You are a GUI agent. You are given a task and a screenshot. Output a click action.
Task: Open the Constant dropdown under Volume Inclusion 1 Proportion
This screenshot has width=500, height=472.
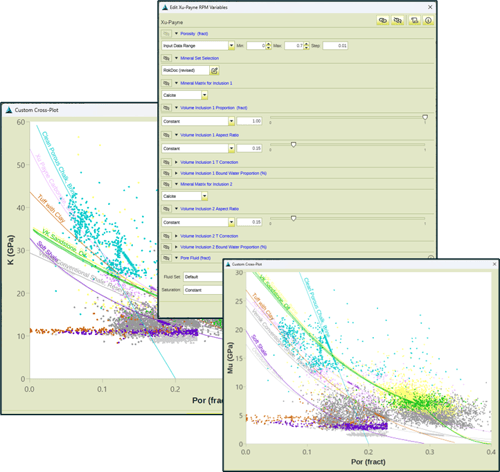(231, 121)
